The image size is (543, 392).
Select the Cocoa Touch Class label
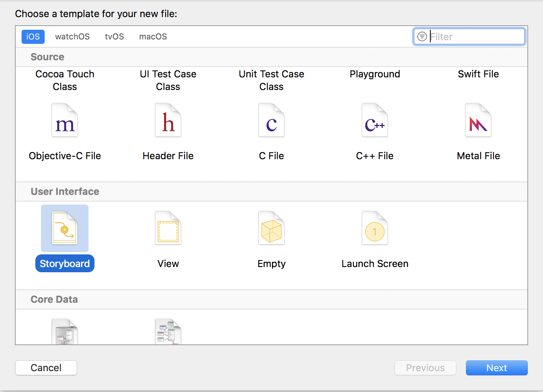(x=65, y=80)
